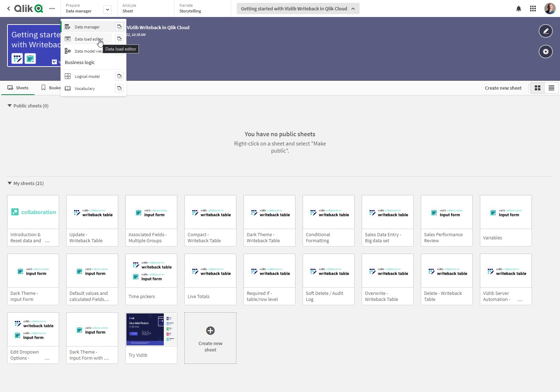Open Required If - table/row level sheet

tap(269, 279)
